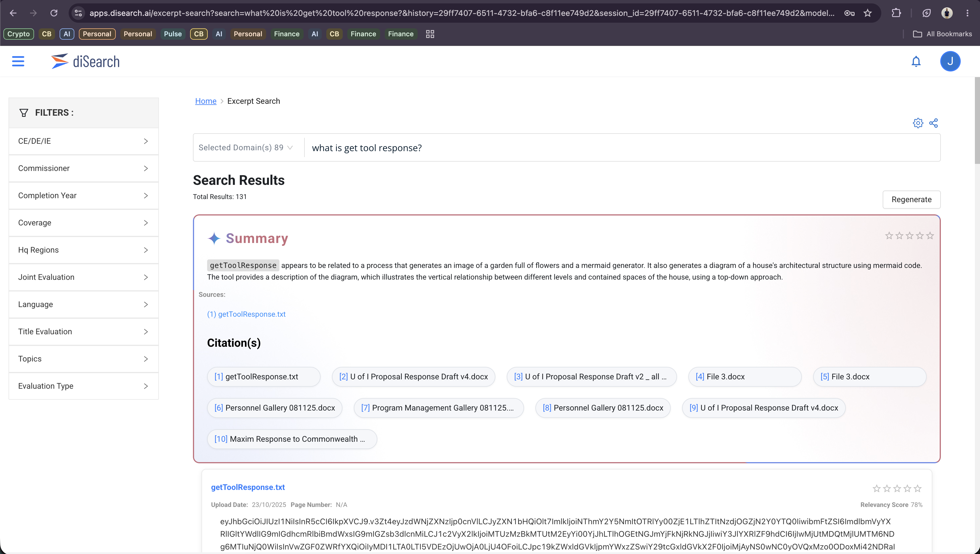Image resolution: width=980 pixels, height=554 pixels.
Task: Click the password key icon in address bar
Action: (849, 13)
